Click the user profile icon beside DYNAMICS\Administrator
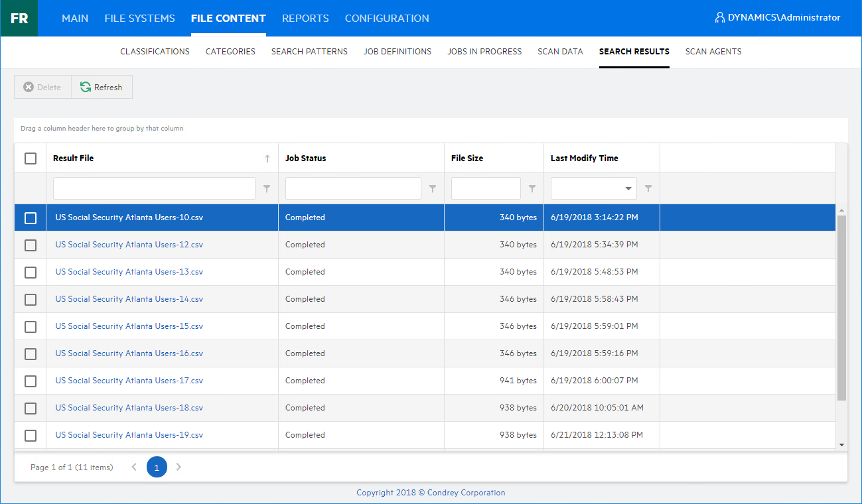 pyautogui.click(x=719, y=18)
